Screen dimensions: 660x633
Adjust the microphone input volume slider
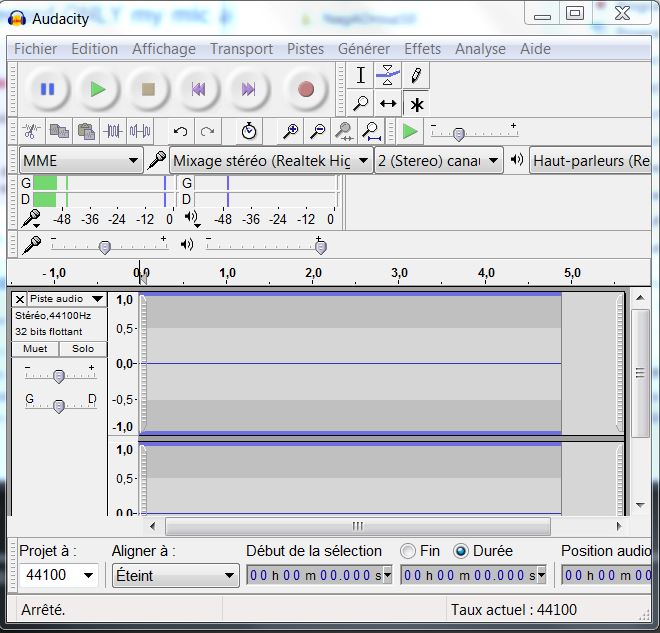[104, 247]
